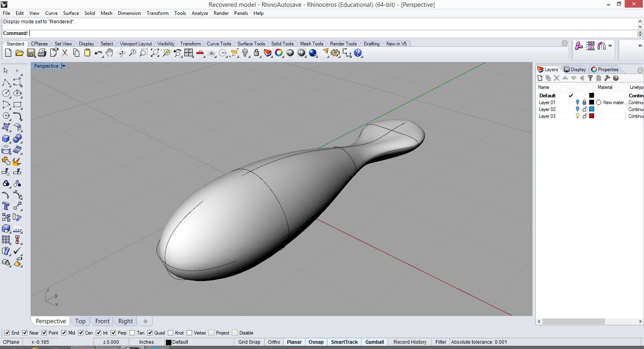This screenshot has width=644, height=349.
Task: Toggle the Cen osnap checkbox
Action: pos(81,333)
